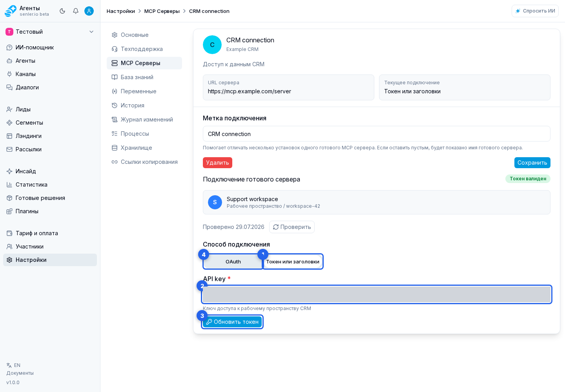Viewport: 565px width, 392px height.
Task: Select Токен или заголовки method
Action: tap(293, 261)
